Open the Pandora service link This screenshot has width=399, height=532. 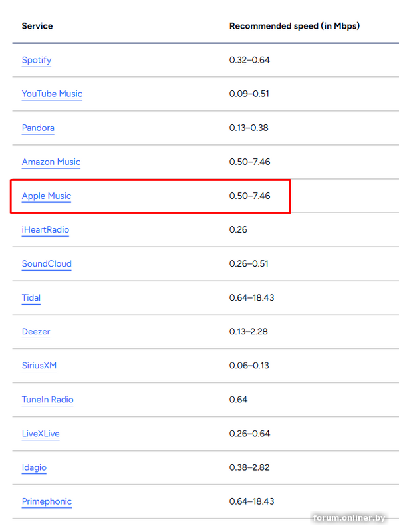[x=38, y=128]
